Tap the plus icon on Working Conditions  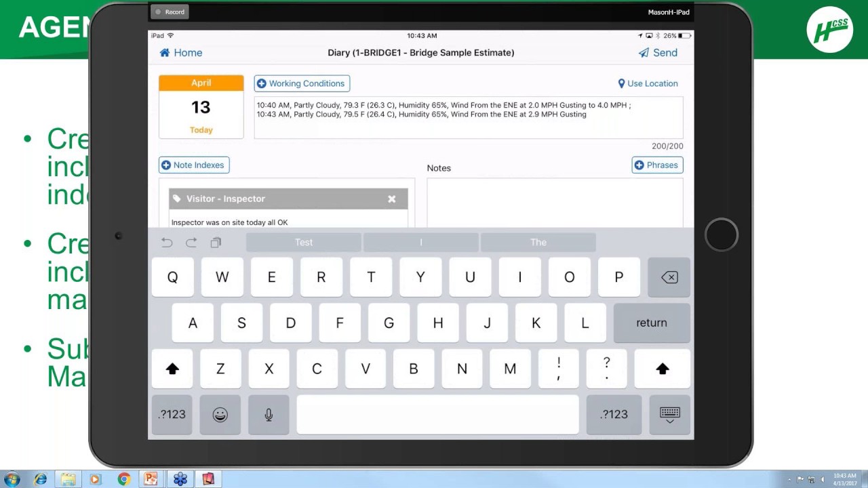[x=262, y=83]
